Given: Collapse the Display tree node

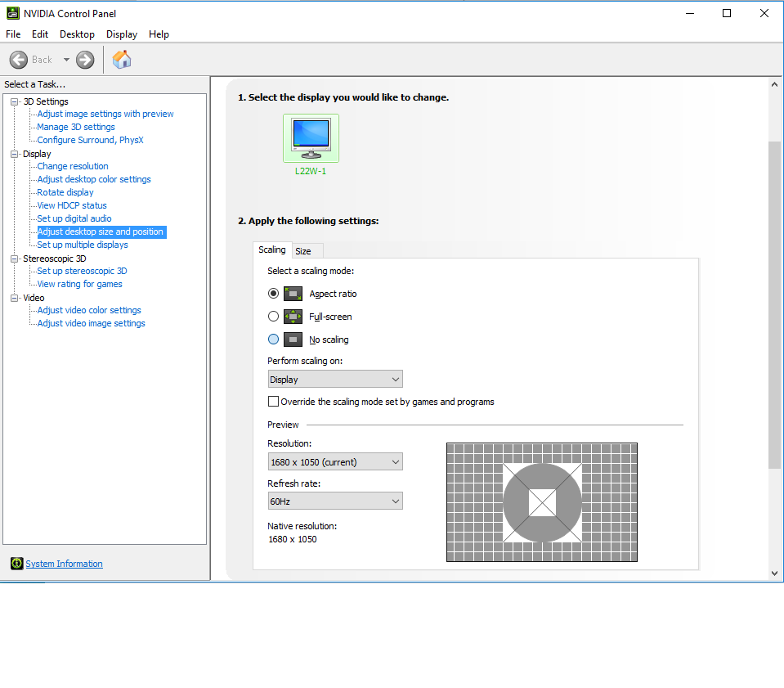Looking at the screenshot, I should click(x=15, y=154).
